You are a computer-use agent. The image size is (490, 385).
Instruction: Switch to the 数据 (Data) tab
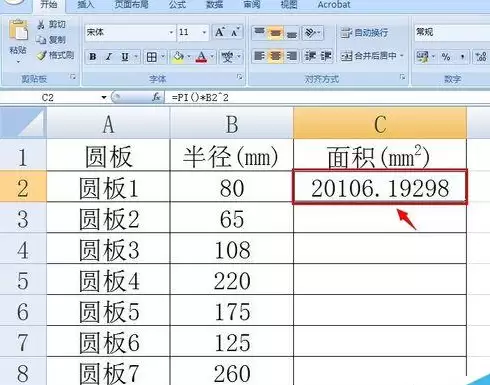point(214,5)
